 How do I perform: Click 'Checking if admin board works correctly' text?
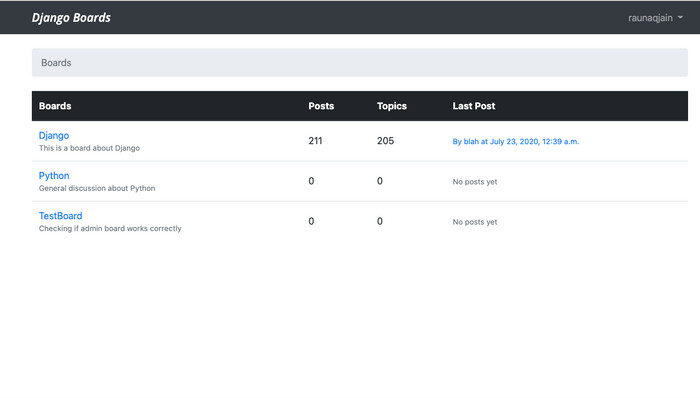(110, 228)
